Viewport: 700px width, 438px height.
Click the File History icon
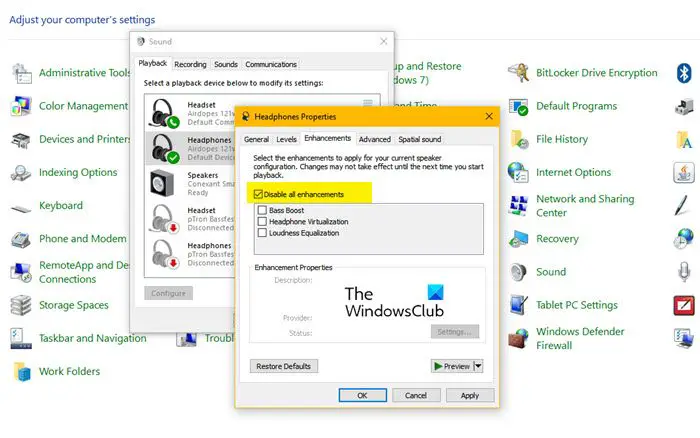(518, 139)
